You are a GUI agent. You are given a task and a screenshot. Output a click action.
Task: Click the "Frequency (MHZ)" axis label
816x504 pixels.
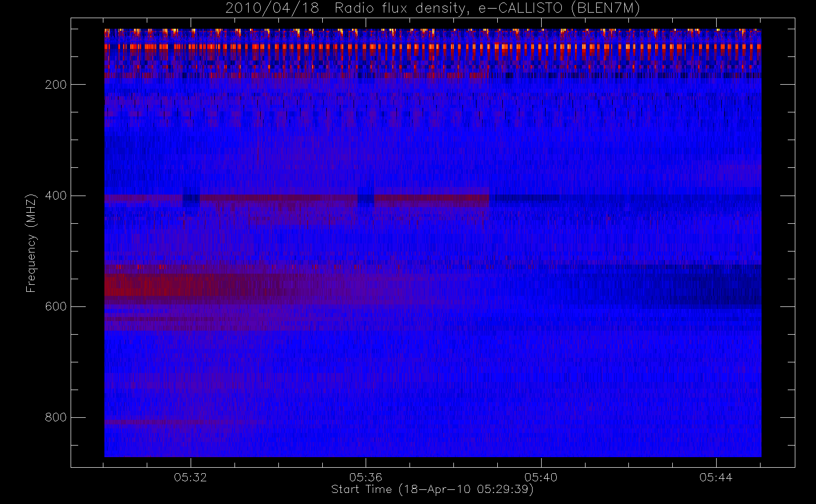point(31,243)
